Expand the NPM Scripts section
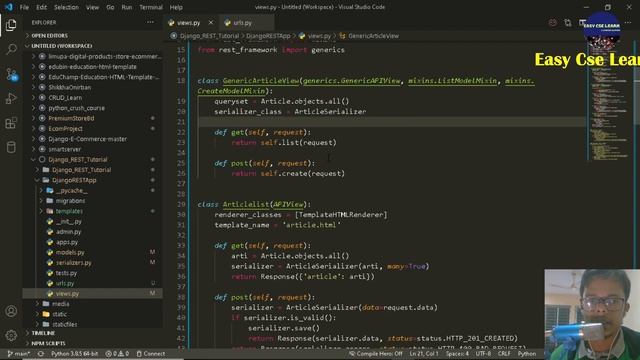 [48, 343]
